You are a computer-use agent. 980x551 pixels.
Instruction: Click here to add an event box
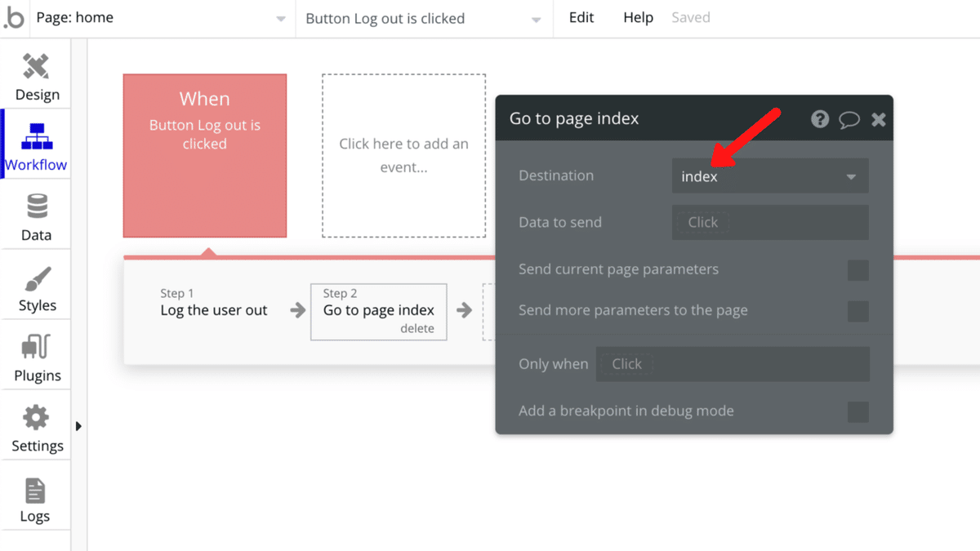click(403, 155)
